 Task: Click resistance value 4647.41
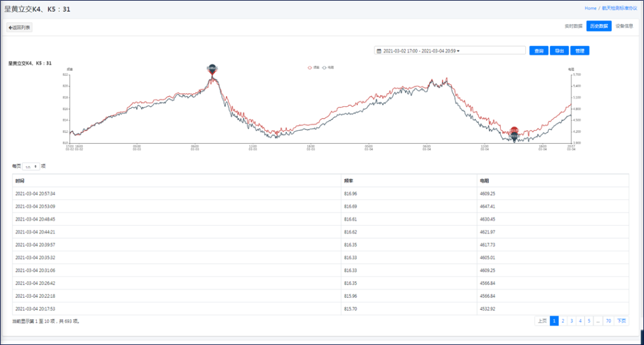tap(488, 207)
